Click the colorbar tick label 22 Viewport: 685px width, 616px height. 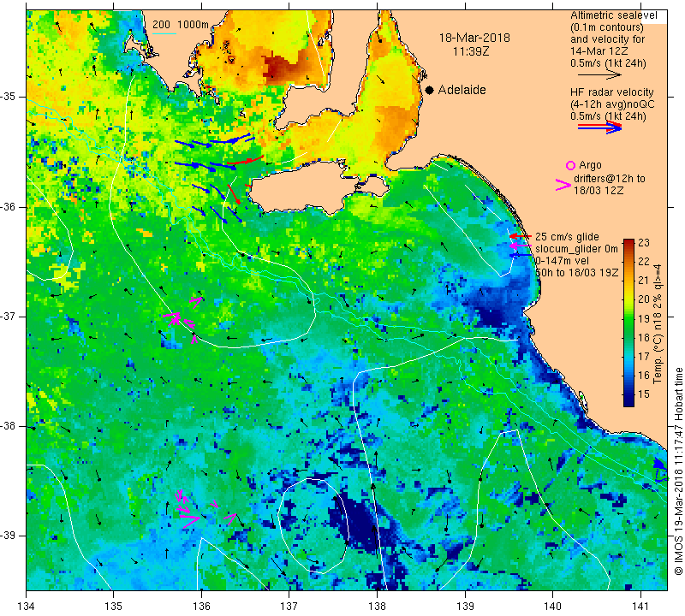pyautogui.click(x=644, y=262)
